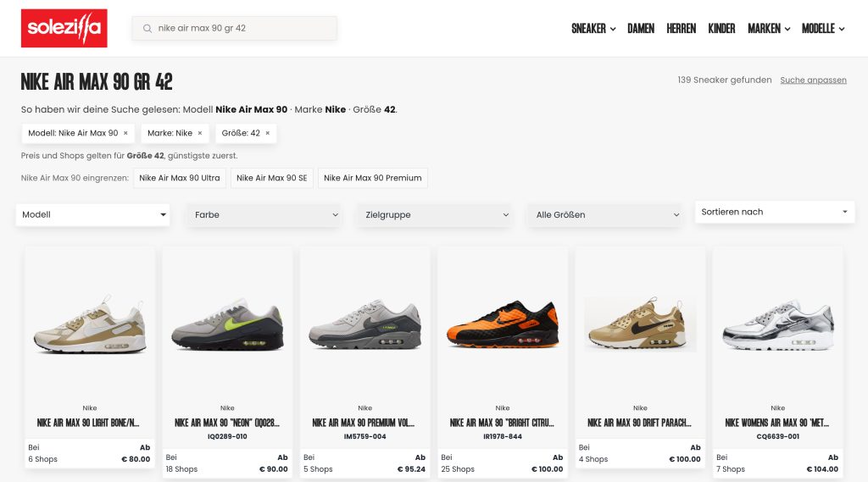Open the Sneaker menu
This screenshot has width=868, height=482.
[593, 28]
